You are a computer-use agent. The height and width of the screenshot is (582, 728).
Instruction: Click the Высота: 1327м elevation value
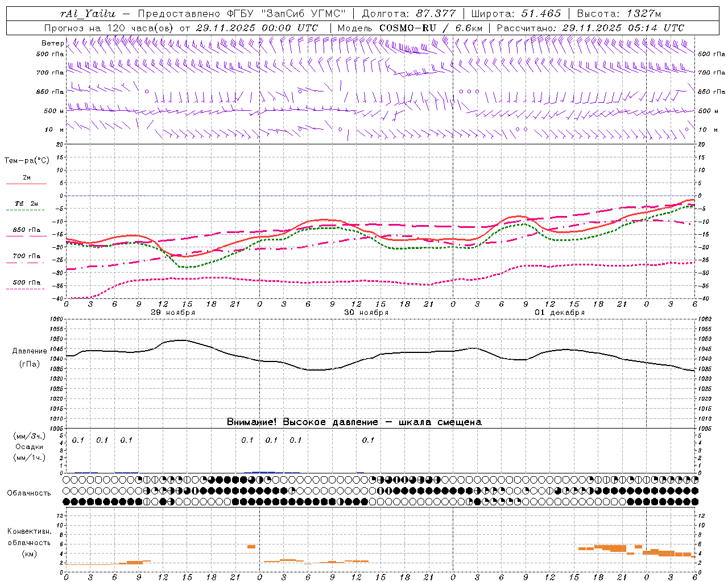coord(619,14)
